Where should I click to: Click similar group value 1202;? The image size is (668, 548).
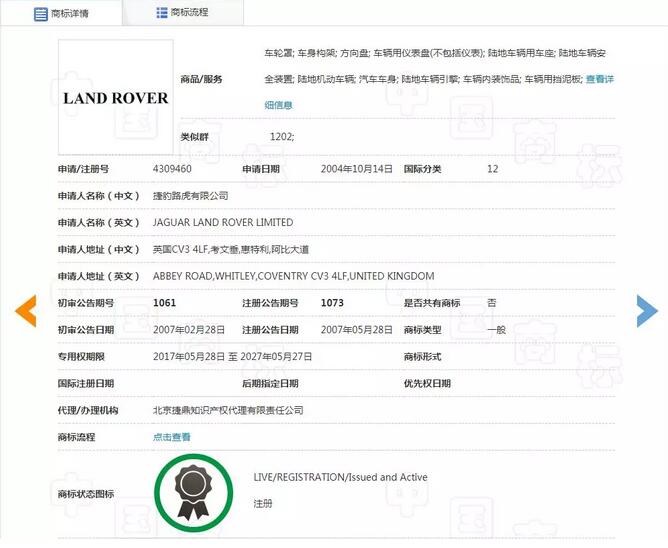pyautogui.click(x=282, y=137)
